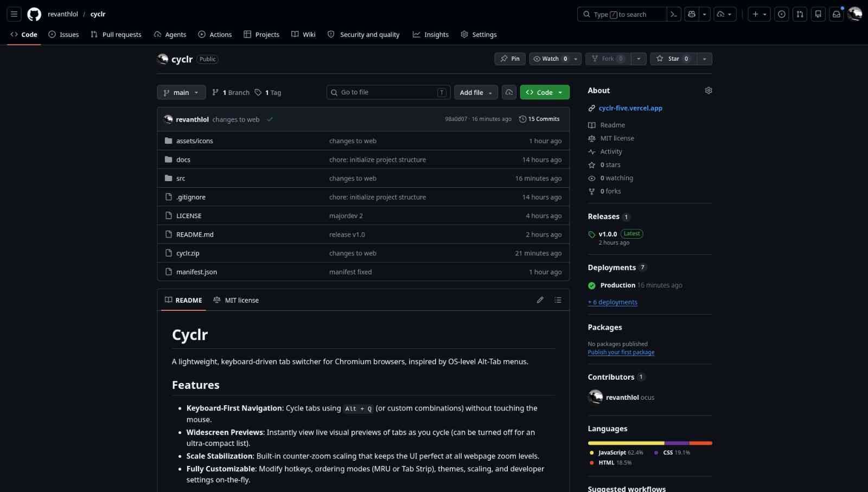View the 15 Commits history

[x=539, y=119]
